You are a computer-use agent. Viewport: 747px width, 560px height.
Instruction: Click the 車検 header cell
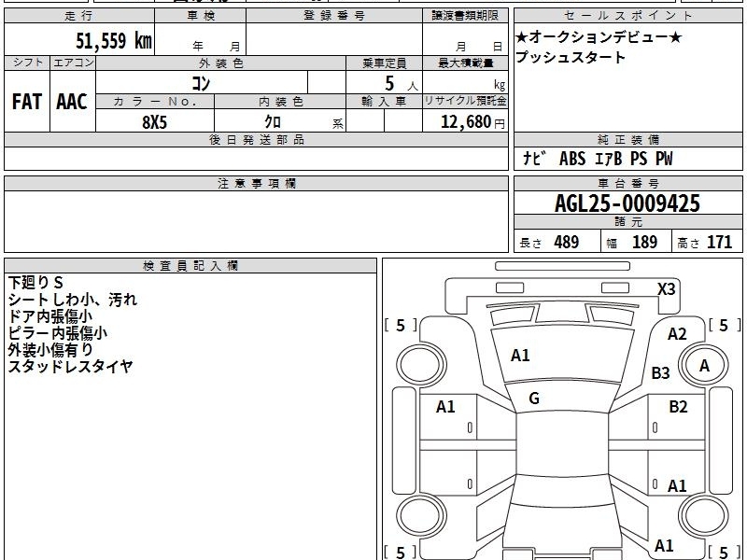point(201,16)
